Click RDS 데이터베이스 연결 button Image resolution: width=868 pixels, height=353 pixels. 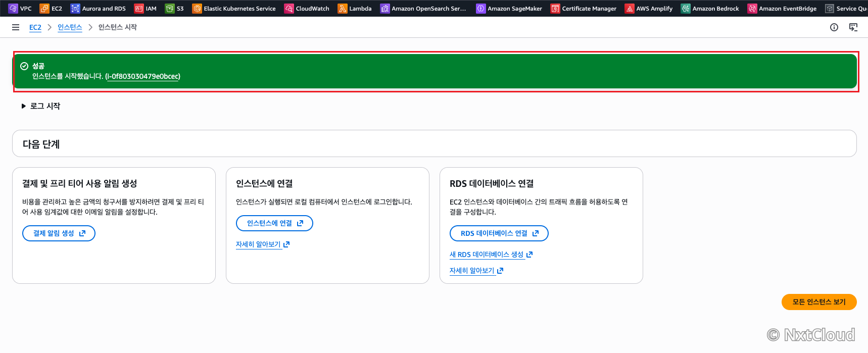click(x=499, y=233)
